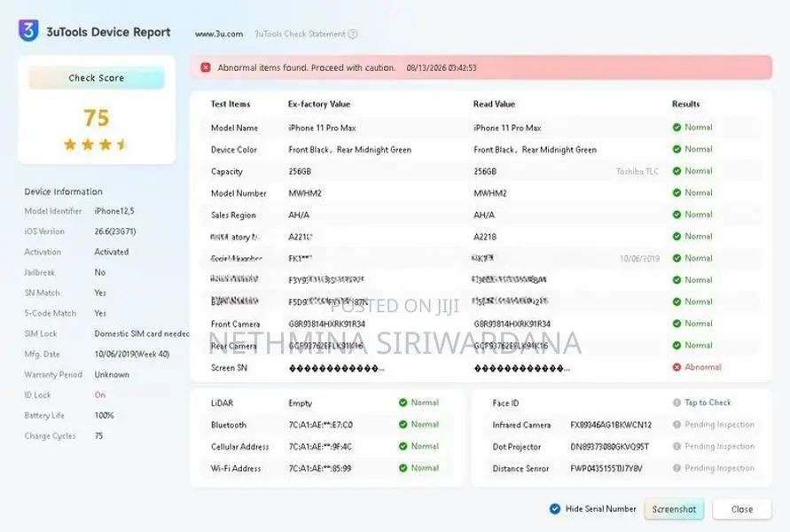Click the green check icon for Bluetooth
The width and height of the screenshot is (790, 532).
pos(403,424)
